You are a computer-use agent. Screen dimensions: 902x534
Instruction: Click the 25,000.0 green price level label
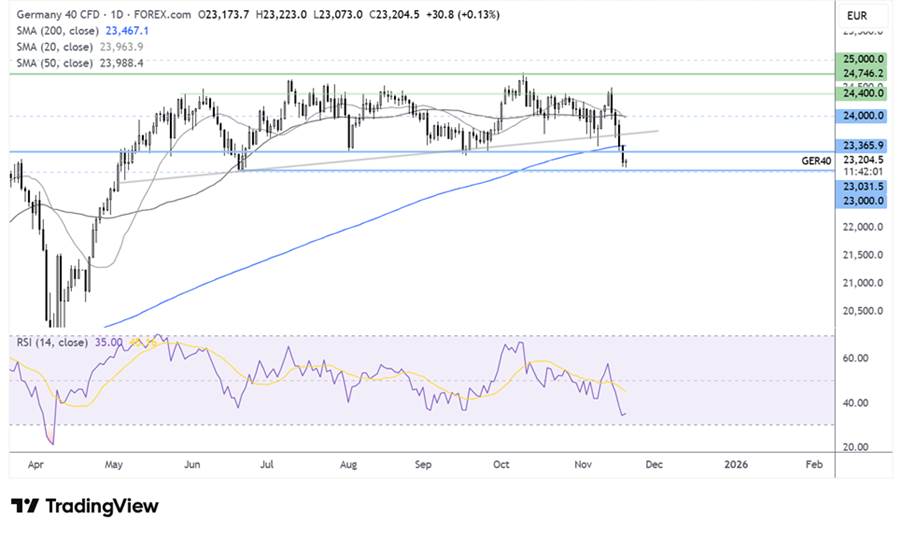(x=863, y=60)
